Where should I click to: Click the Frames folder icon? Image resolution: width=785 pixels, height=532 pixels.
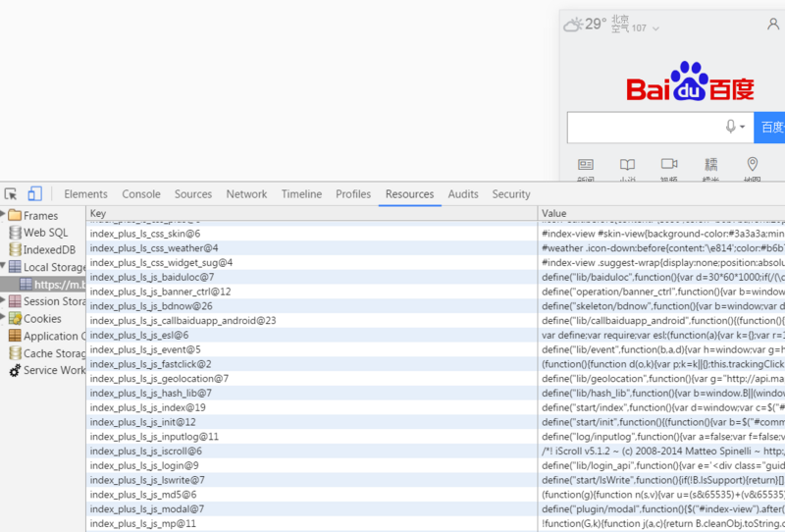15,215
